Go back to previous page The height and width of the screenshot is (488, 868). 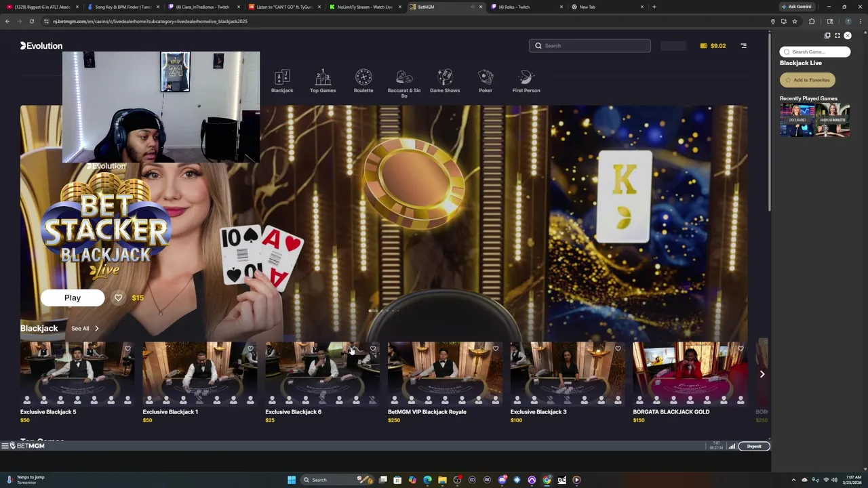point(7,21)
